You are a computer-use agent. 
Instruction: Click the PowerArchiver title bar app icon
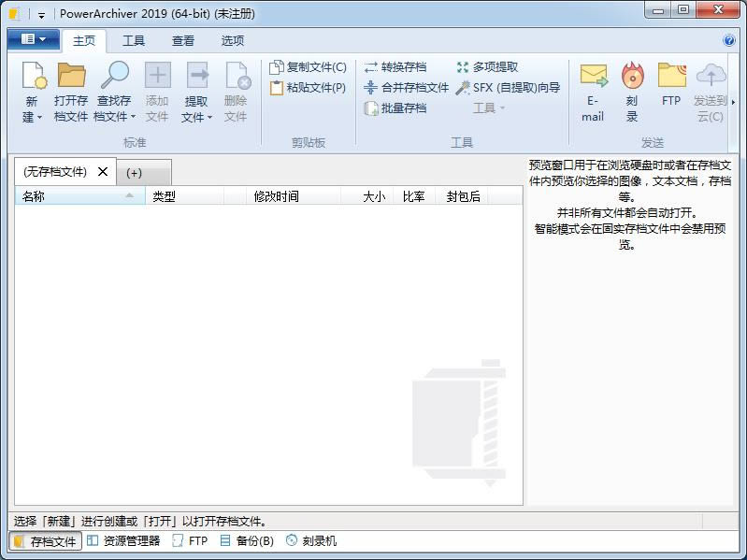15,14
